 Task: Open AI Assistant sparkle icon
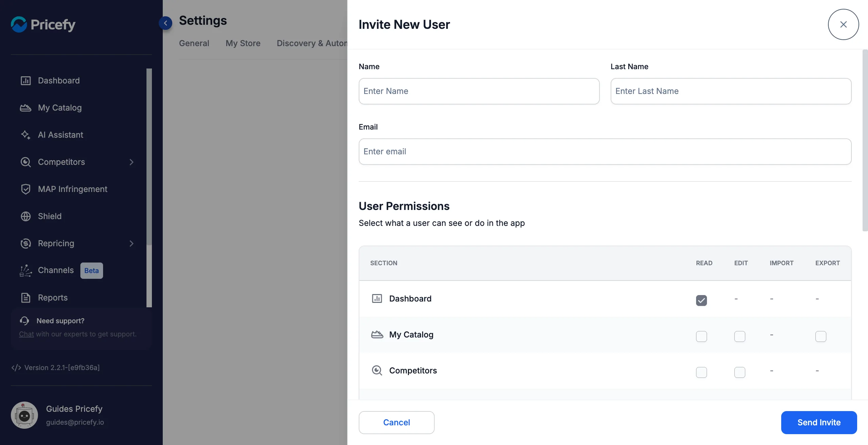point(26,135)
